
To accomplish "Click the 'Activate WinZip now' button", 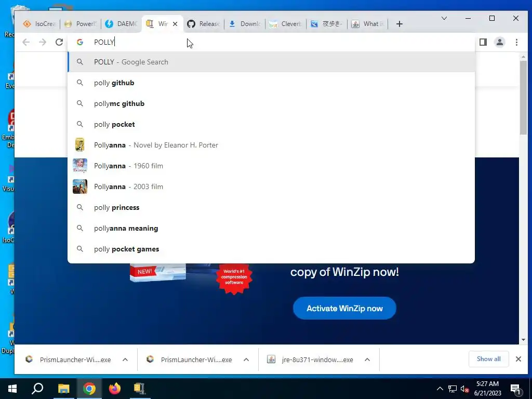I will click(x=344, y=308).
